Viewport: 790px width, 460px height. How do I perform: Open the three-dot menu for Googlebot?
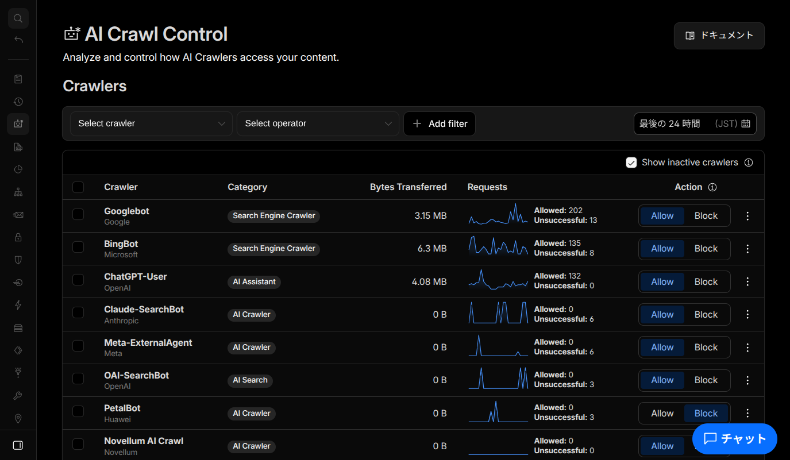747,216
